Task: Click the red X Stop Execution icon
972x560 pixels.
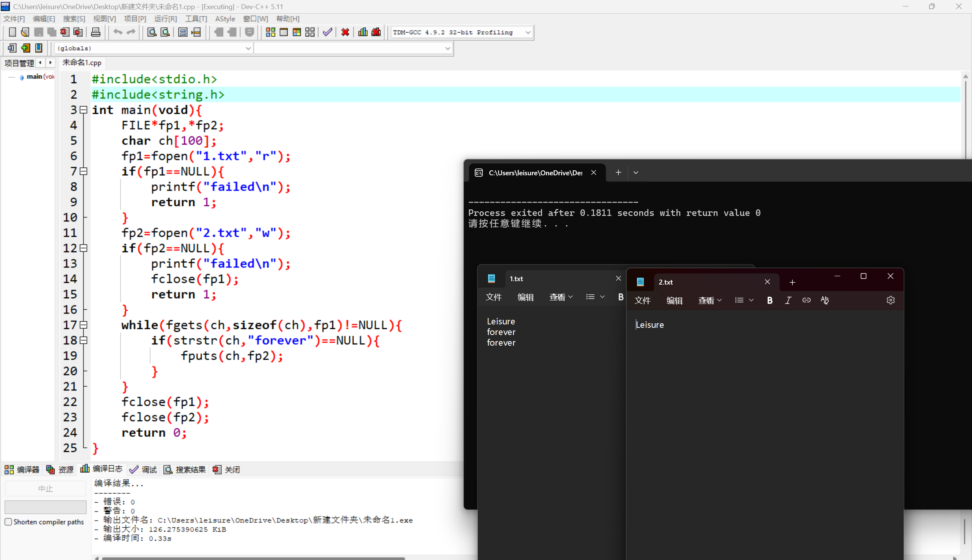Action: pos(345,32)
